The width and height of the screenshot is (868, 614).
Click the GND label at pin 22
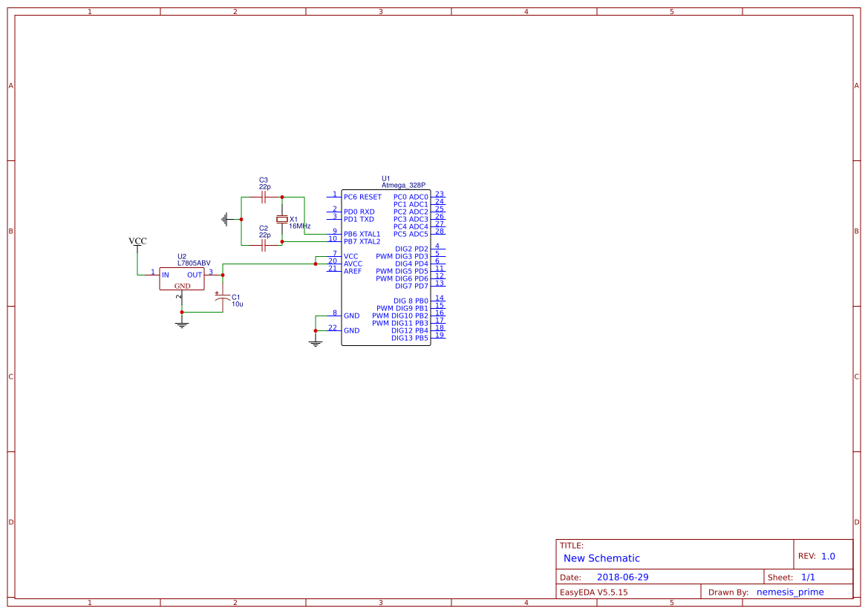[351, 331]
